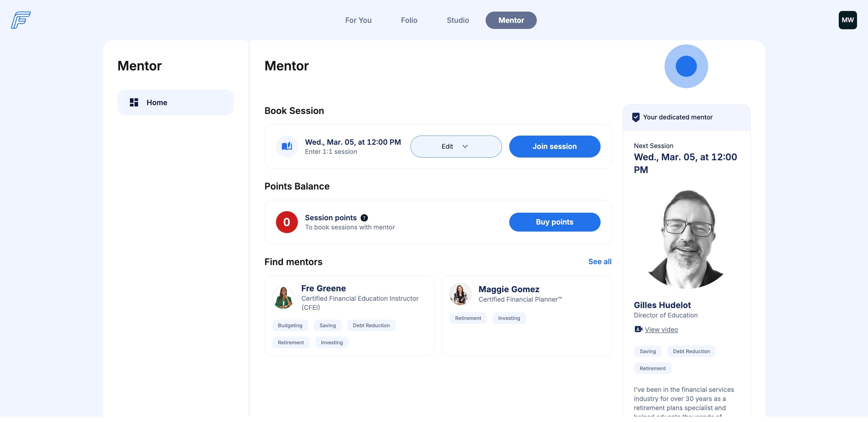Click the dedicated mentor shield icon
The height and width of the screenshot is (422, 868).
(636, 117)
